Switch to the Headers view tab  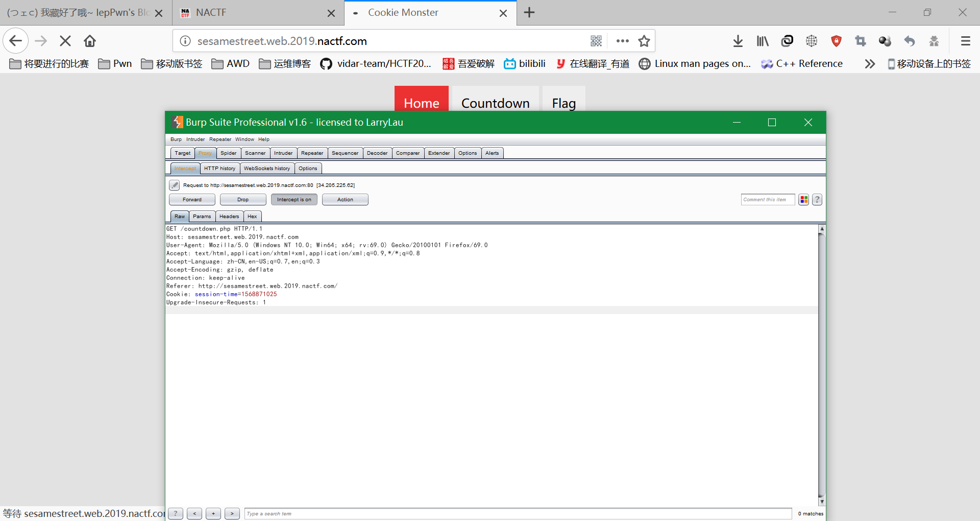click(229, 217)
